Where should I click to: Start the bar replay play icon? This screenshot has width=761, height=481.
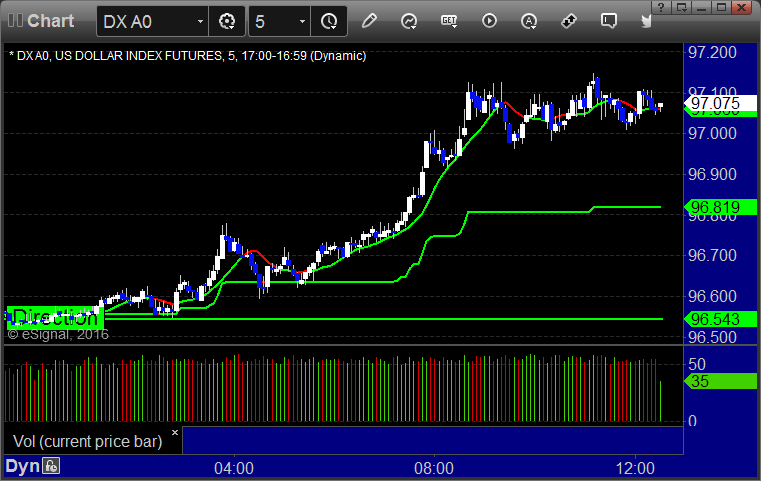point(489,20)
